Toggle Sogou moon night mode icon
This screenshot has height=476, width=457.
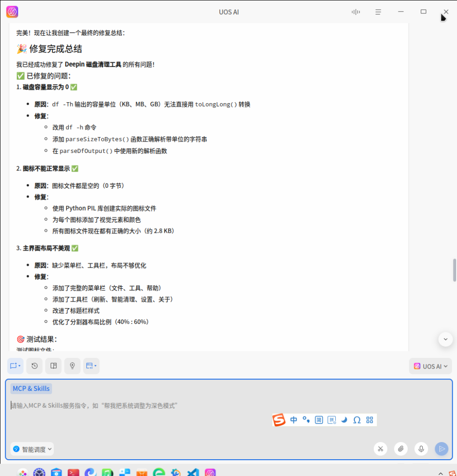click(x=344, y=420)
